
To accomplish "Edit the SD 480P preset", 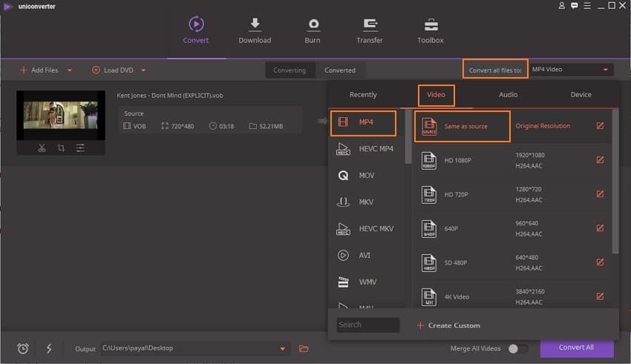I will [600, 262].
